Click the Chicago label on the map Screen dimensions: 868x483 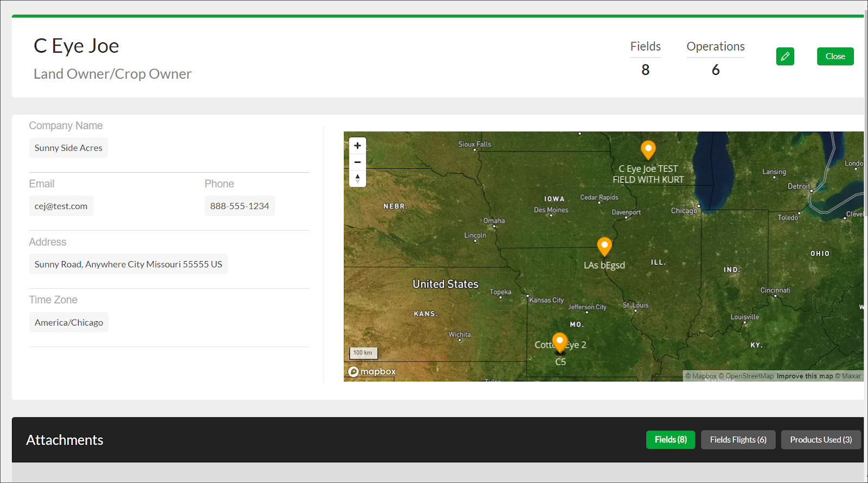[x=684, y=211]
